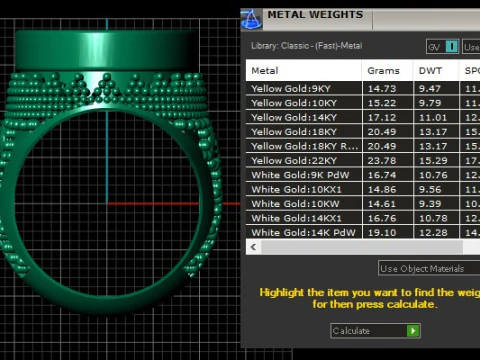
Task: Click the DWT column header
Action: pyautogui.click(x=436, y=71)
